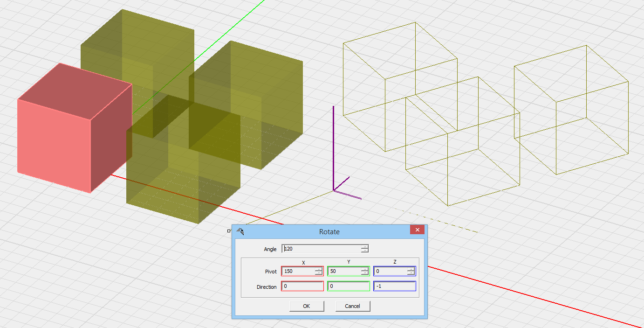Select the Pivot Z value field

tap(390, 272)
